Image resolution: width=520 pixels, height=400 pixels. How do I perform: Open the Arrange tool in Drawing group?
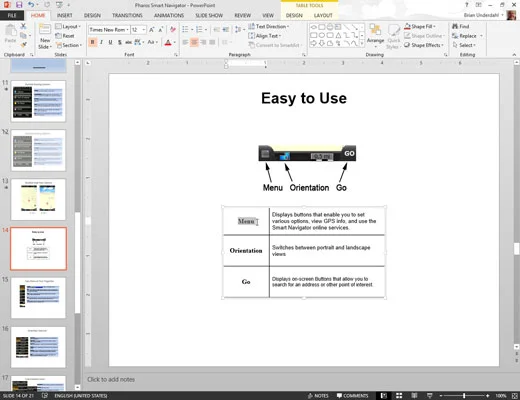click(375, 35)
